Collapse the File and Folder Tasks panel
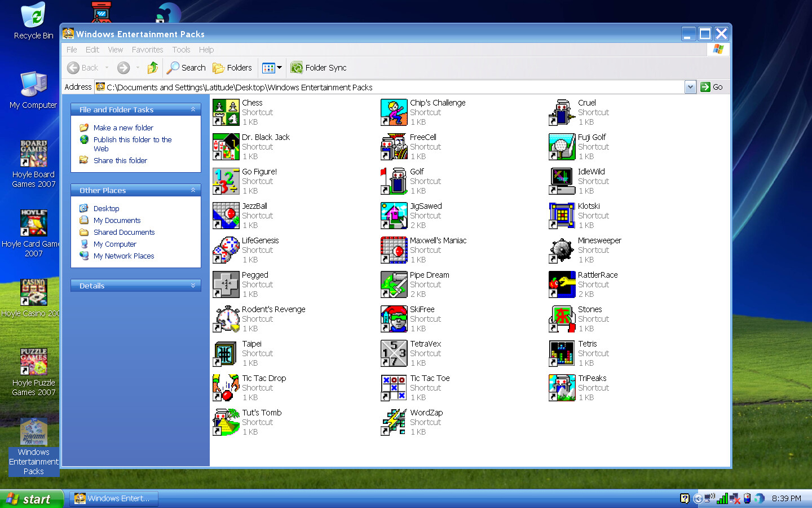Viewport: 812px width, 508px height. tap(193, 110)
